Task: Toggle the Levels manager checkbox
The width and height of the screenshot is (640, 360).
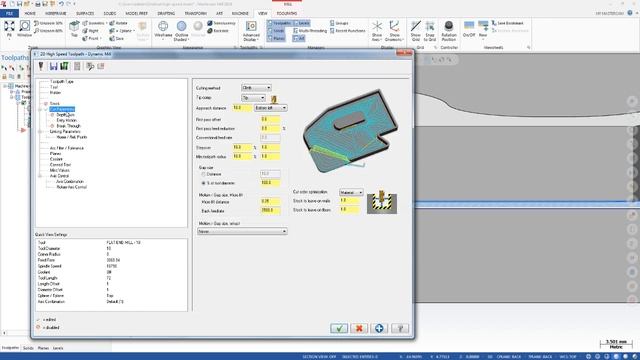Action: click(296, 23)
